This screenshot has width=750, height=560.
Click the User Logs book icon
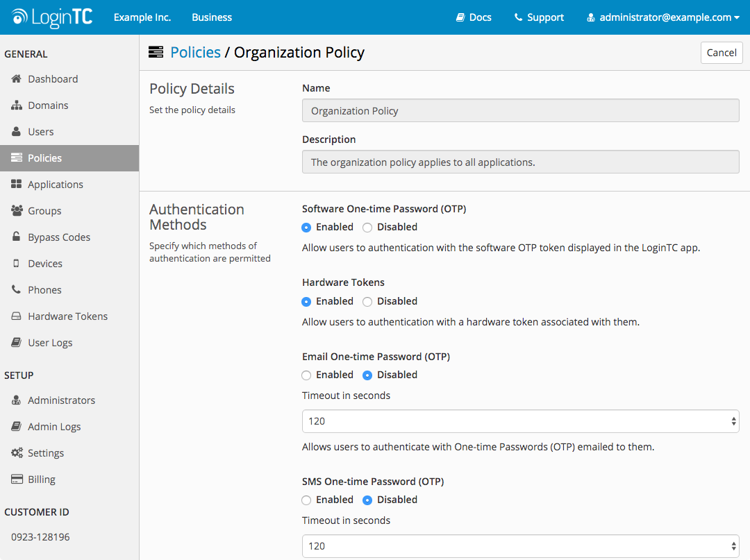[16, 342]
